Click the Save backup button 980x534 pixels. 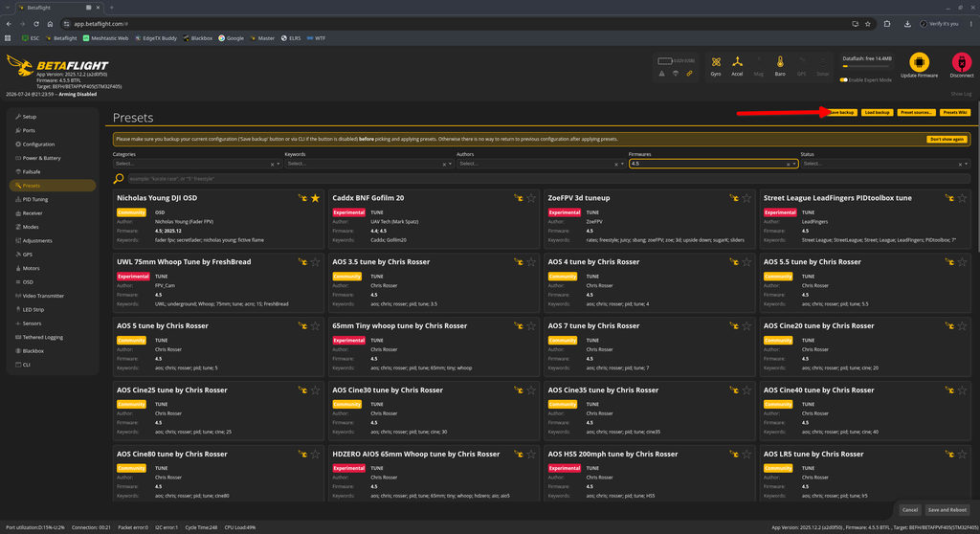click(841, 113)
